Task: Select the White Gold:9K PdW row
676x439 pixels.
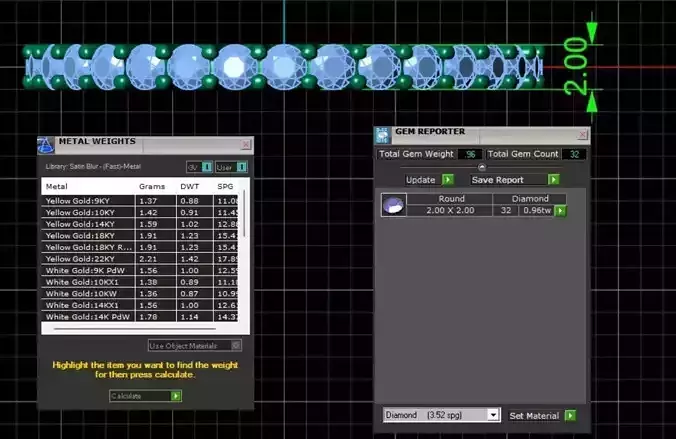Action: [141, 270]
